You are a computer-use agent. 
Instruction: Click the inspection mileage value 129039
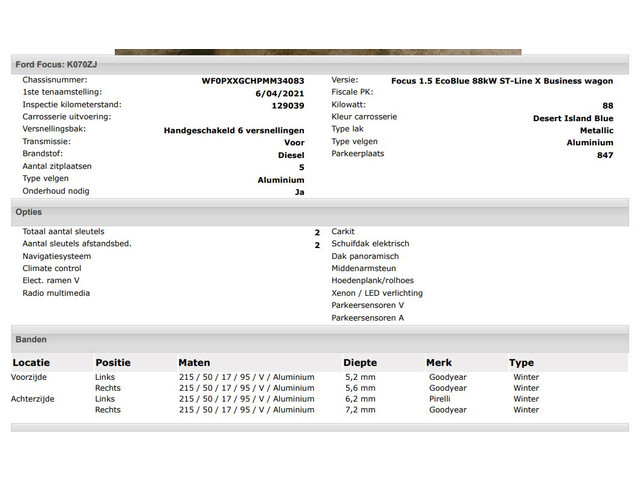(288, 105)
